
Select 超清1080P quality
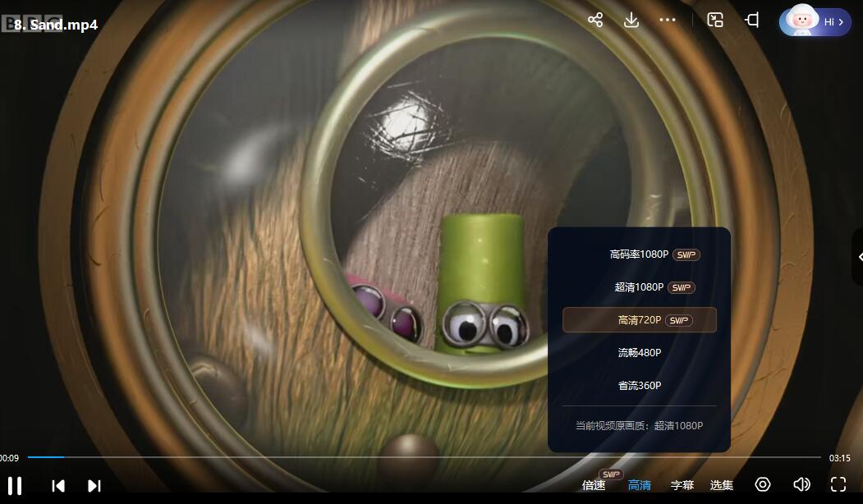[x=640, y=287]
